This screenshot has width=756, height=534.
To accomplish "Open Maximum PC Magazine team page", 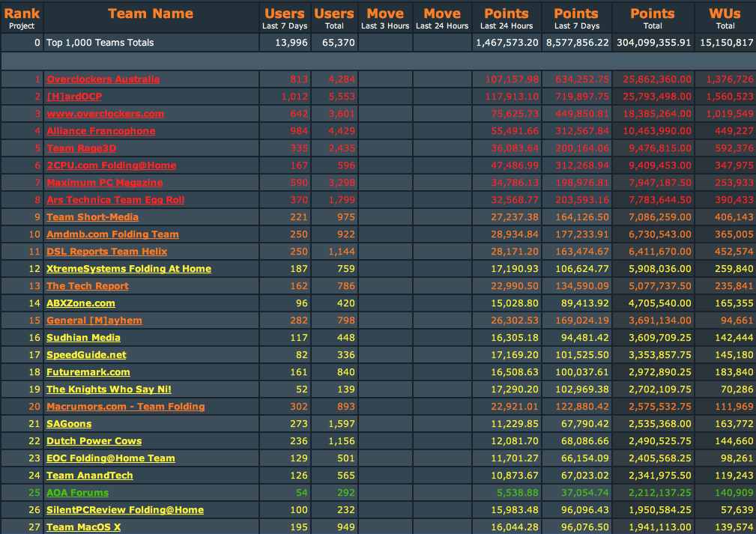I will (105, 183).
